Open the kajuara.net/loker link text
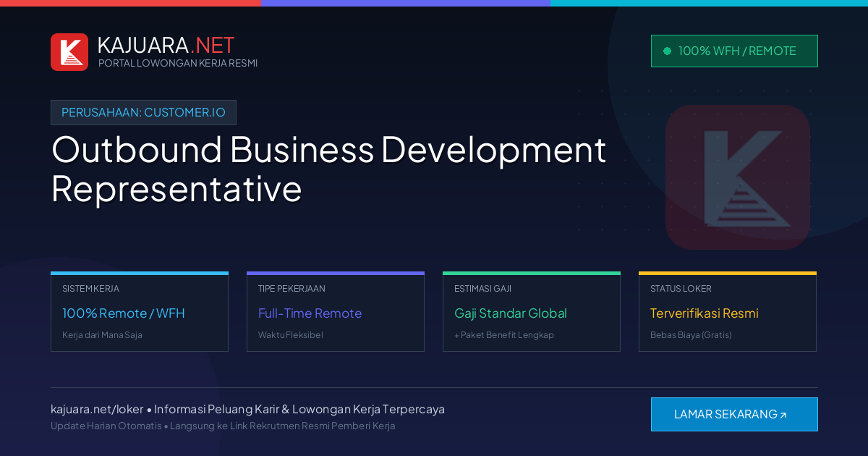The height and width of the screenshot is (456, 868). click(x=97, y=409)
